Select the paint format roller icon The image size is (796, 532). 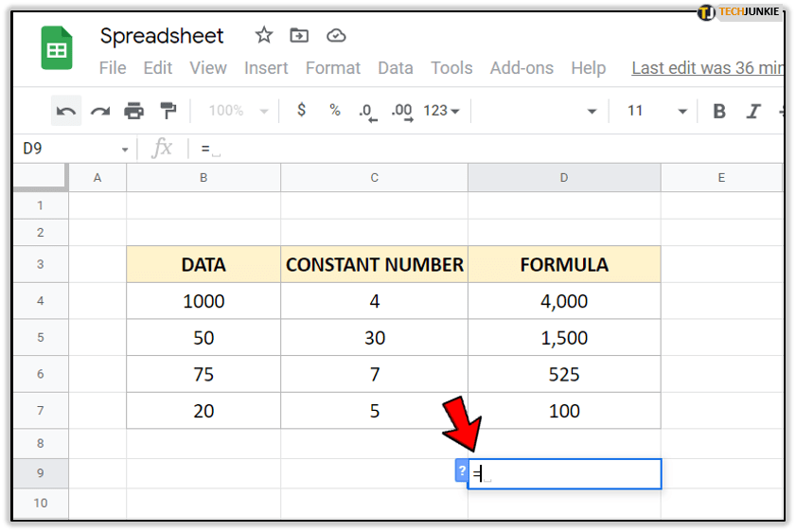coord(168,111)
